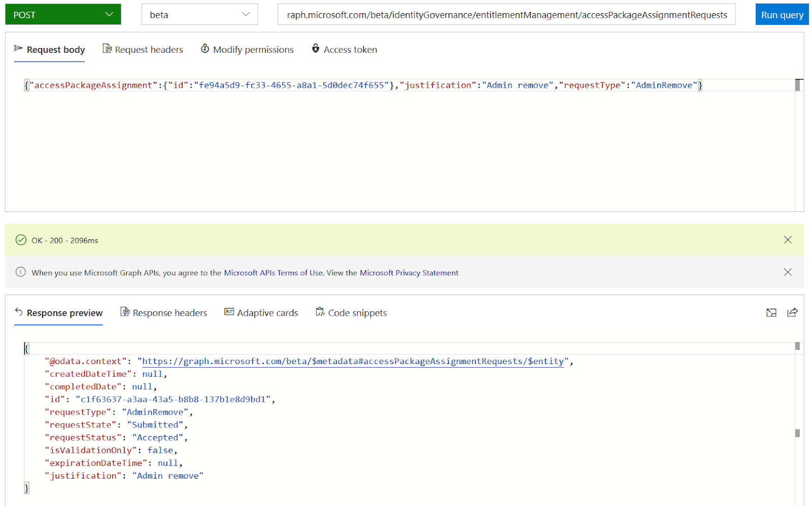The height and width of the screenshot is (506, 812).
Task: Click the Request body send icon
Action: (18, 49)
